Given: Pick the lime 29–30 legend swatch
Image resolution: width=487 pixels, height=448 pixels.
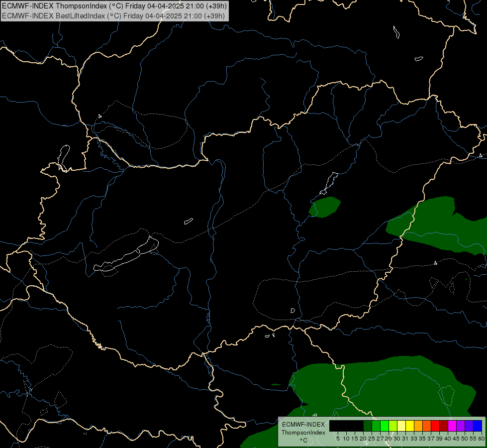Looking at the screenshot, I should click(393, 426).
